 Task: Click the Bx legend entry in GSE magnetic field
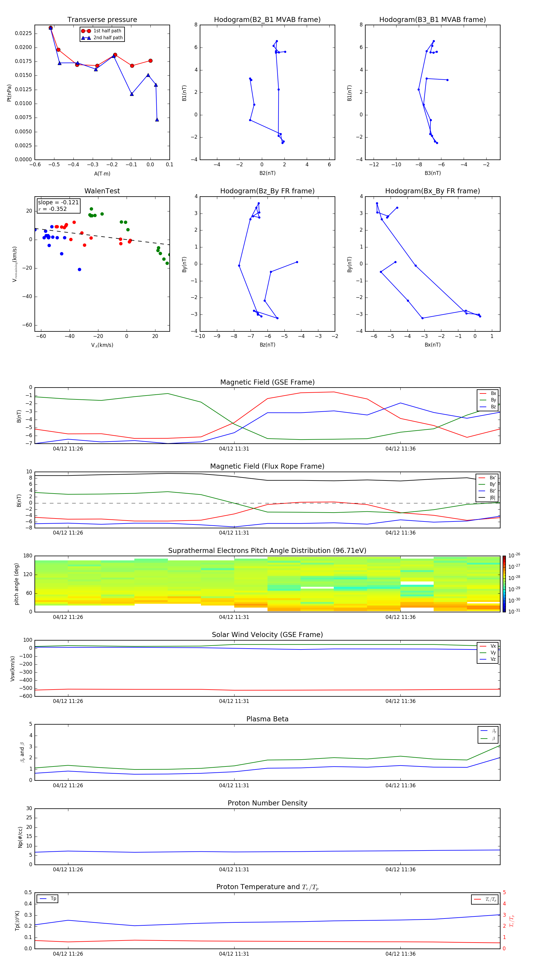pos(488,394)
